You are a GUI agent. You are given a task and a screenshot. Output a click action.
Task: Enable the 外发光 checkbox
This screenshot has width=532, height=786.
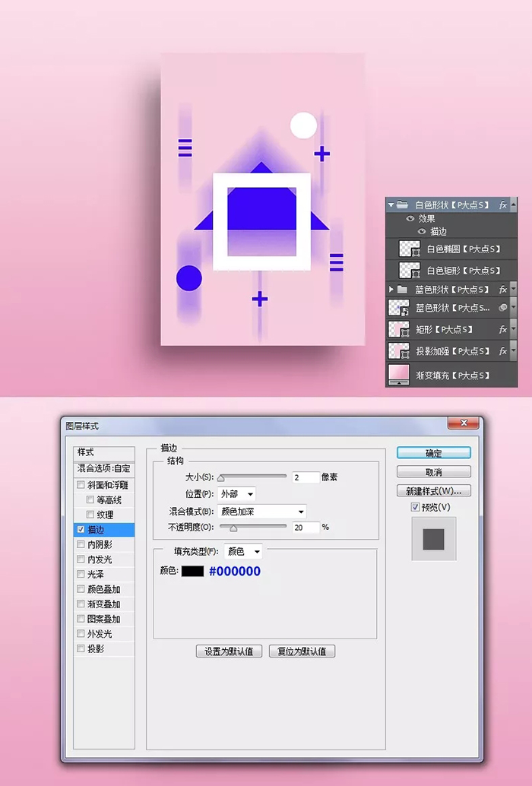pos(81,634)
